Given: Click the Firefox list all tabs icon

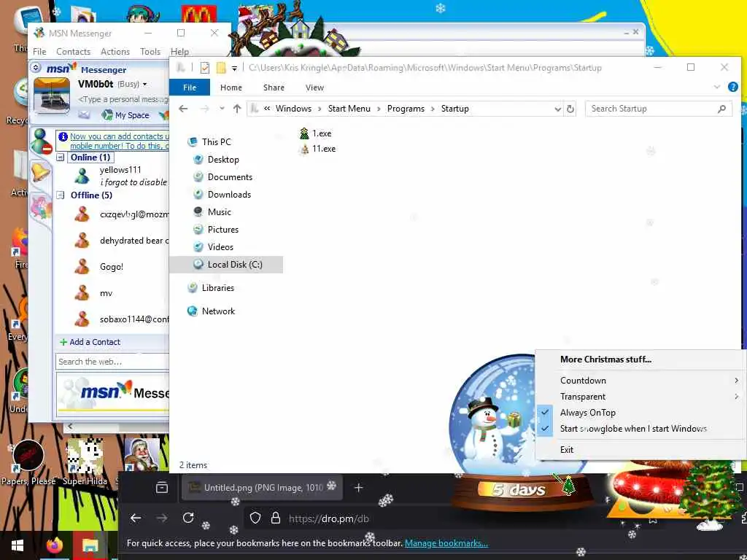Looking at the screenshot, I should tap(162, 488).
